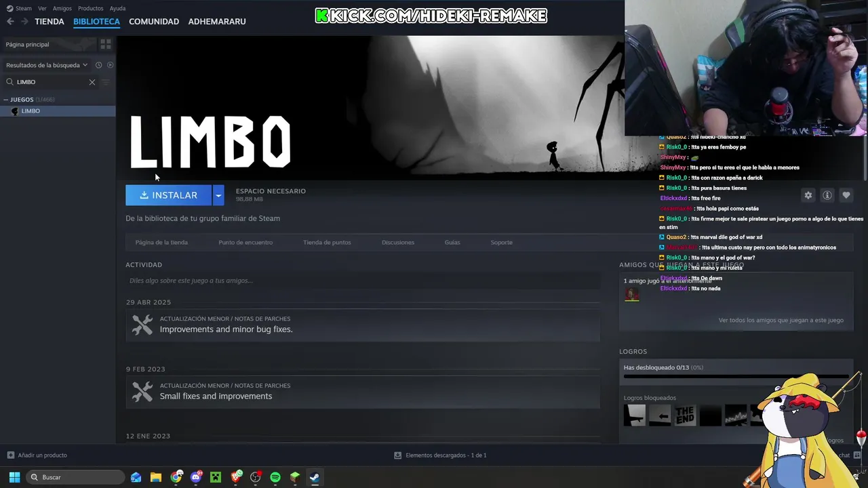The width and height of the screenshot is (868, 488).
Task: Open THE END locked achievement icon
Action: coord(685,415)
